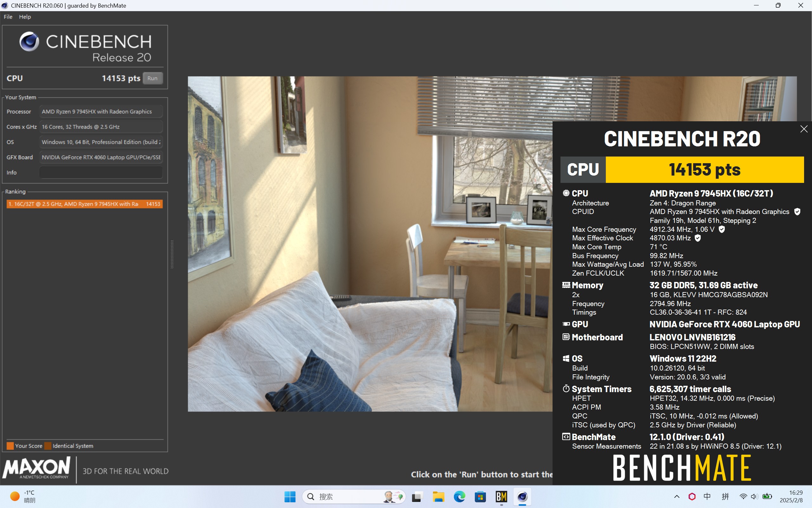The image size is (812, 508).
Task: Click the panel splitter handle
Action: pyautogui.click(x=172, y=254)
